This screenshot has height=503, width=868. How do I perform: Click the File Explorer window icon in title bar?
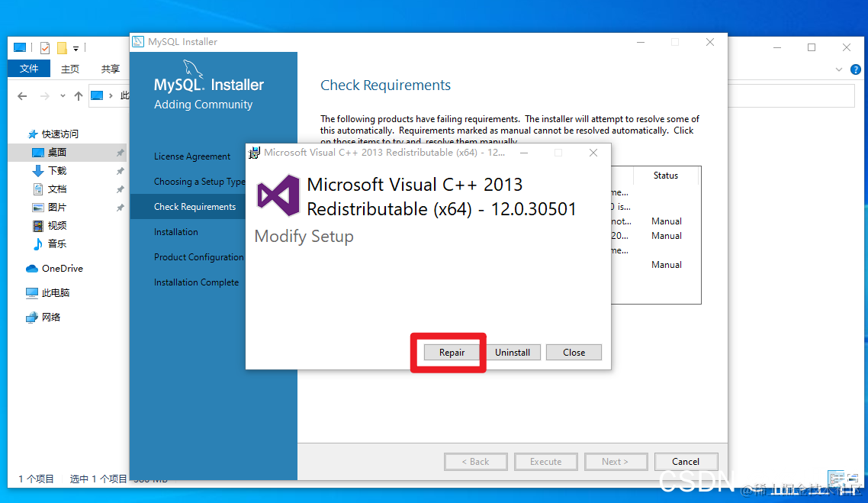20,47
